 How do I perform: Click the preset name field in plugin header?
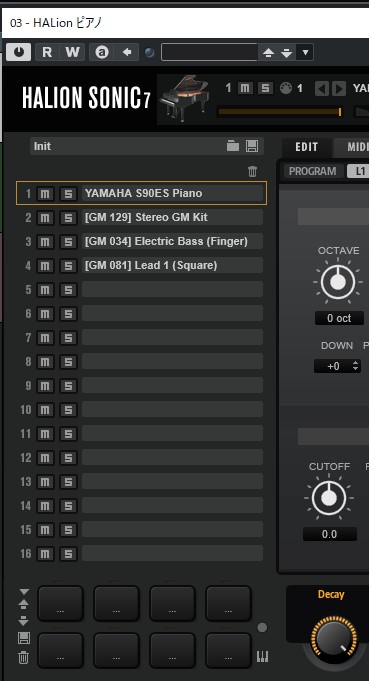point(210,53)
